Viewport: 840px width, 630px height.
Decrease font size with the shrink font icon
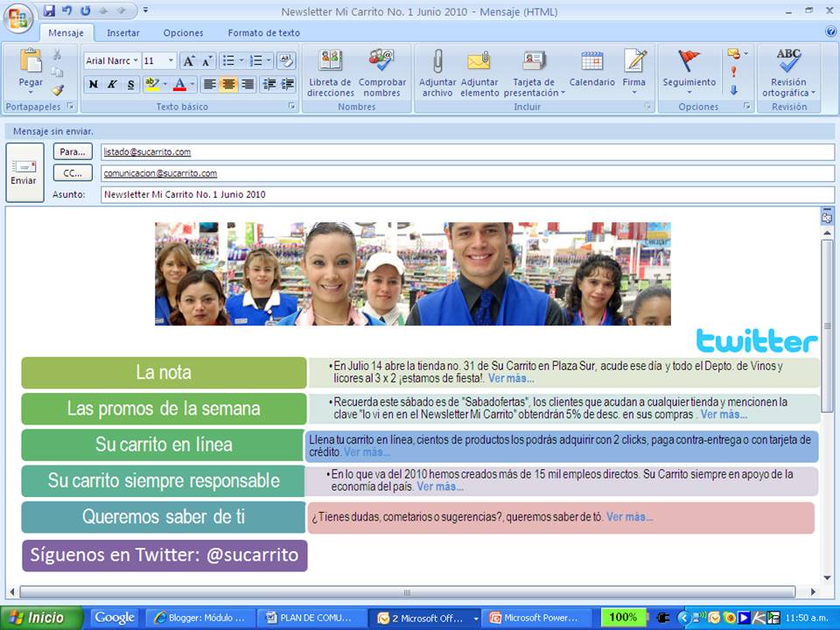tap(206, 61)
